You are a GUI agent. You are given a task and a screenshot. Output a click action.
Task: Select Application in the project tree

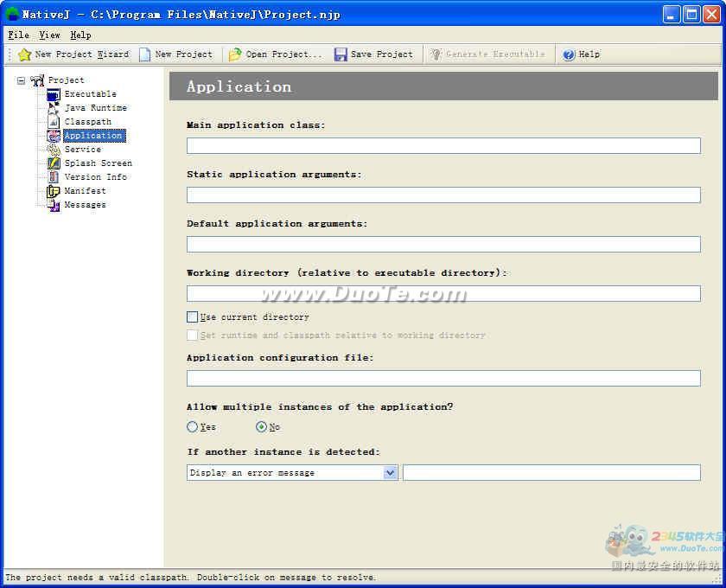point(94,136)
